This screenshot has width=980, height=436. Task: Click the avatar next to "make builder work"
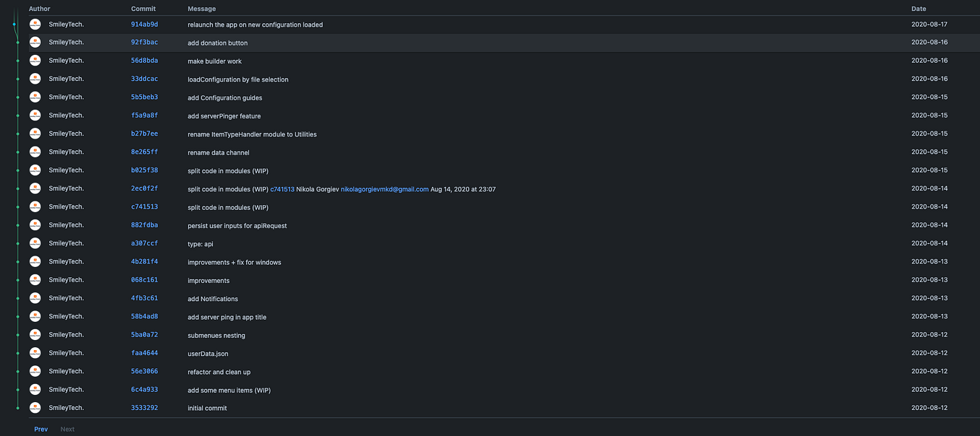point(35,60)
